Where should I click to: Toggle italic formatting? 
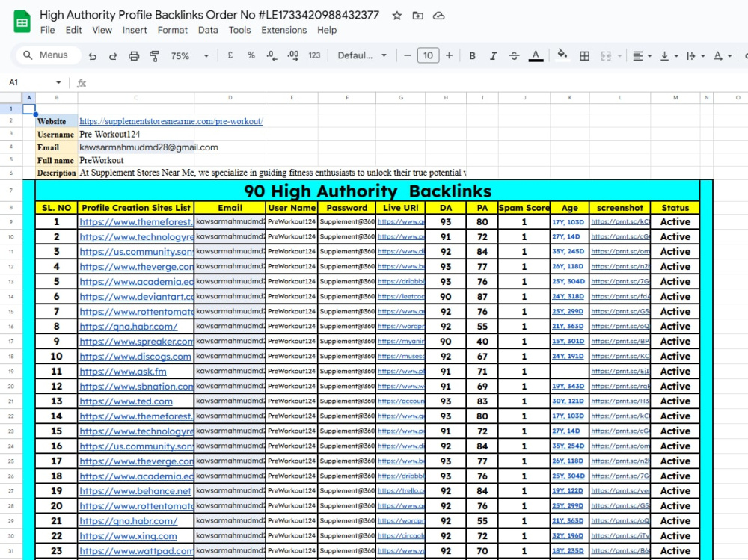(493, 56)
